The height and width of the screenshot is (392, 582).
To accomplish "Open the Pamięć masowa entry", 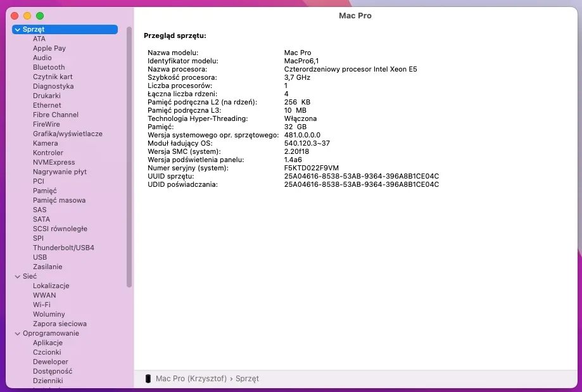I will (59, 200).
